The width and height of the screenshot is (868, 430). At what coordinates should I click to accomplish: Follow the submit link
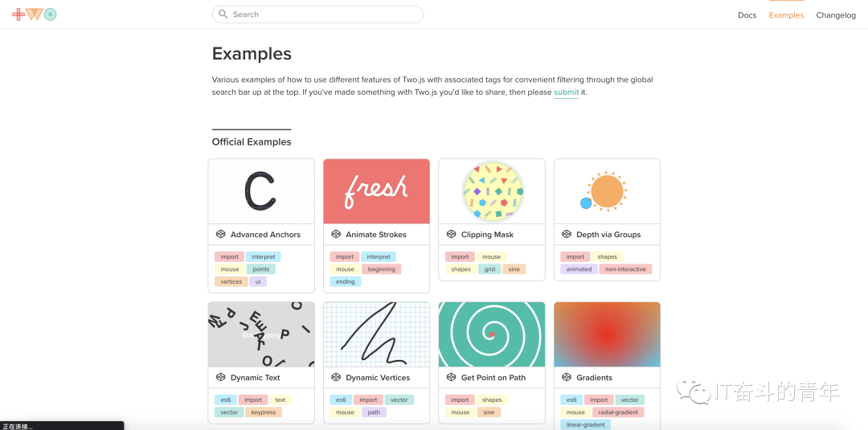click(567, 92)
